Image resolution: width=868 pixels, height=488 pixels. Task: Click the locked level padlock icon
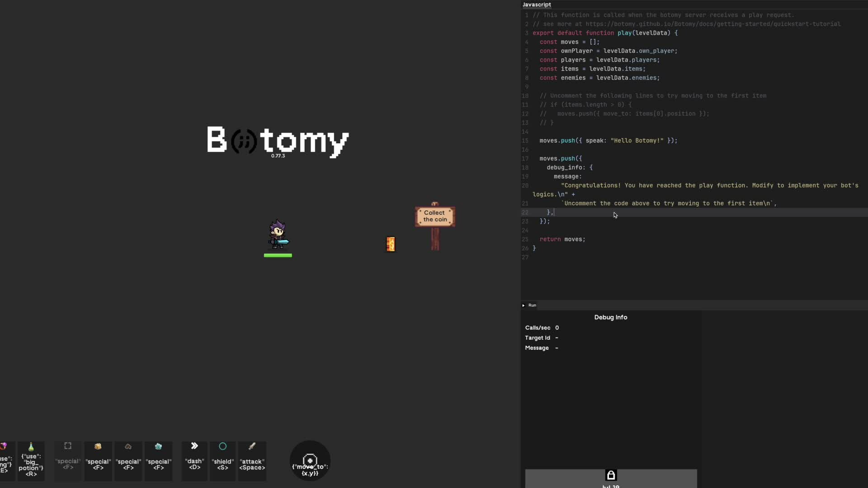(x=611, y=475)
